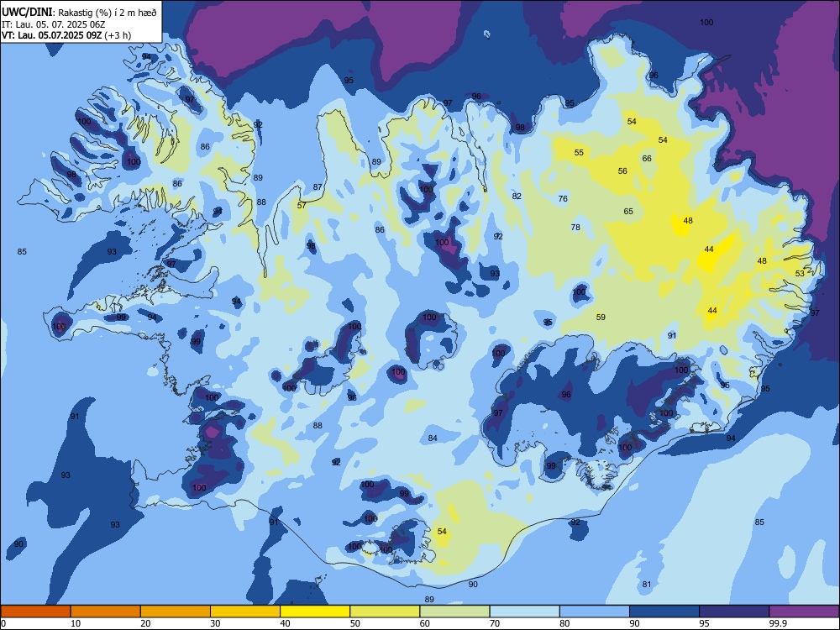Click the map value '66' in the northeast

coord(647,158)
